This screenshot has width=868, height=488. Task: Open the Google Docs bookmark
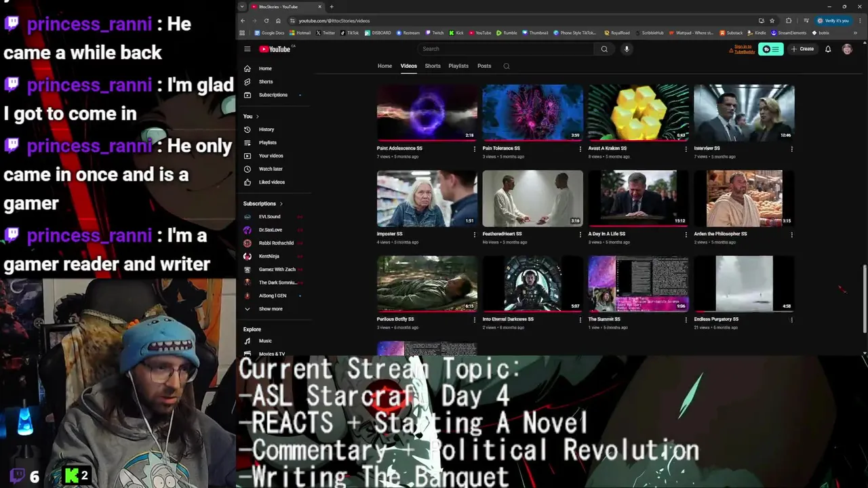tap(270, 33)
